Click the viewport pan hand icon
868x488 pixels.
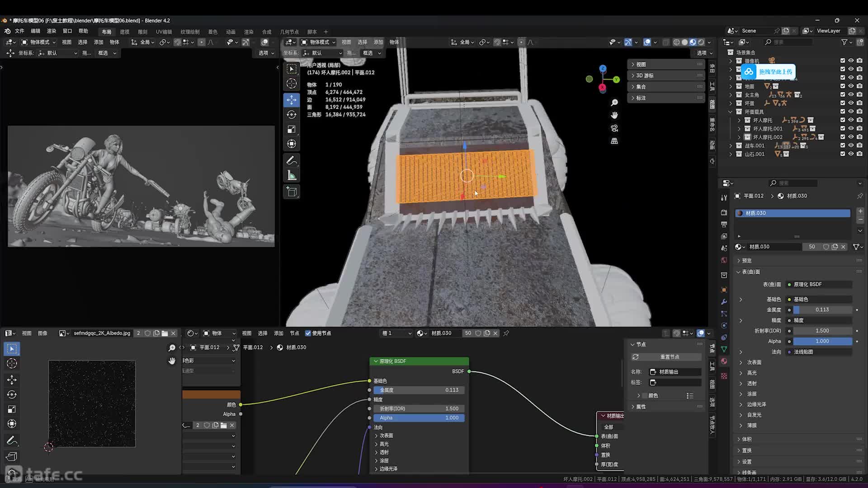coord(614,116)
